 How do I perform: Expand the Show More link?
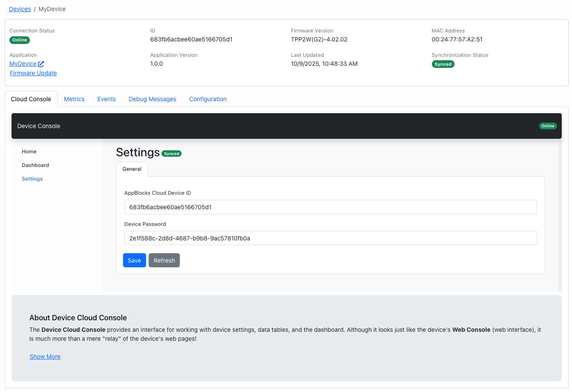[x=45, y=357]
